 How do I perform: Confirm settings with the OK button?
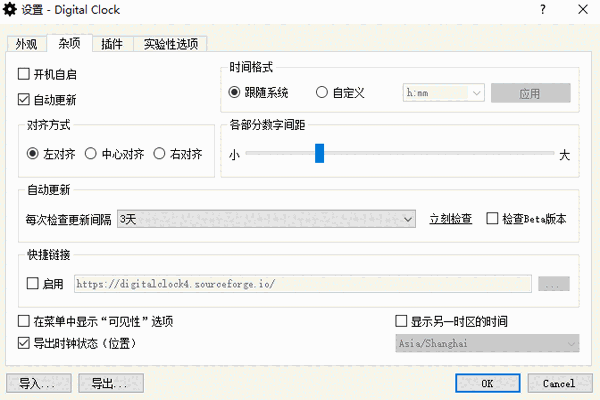pyautogui.click(x=488, y=383)
